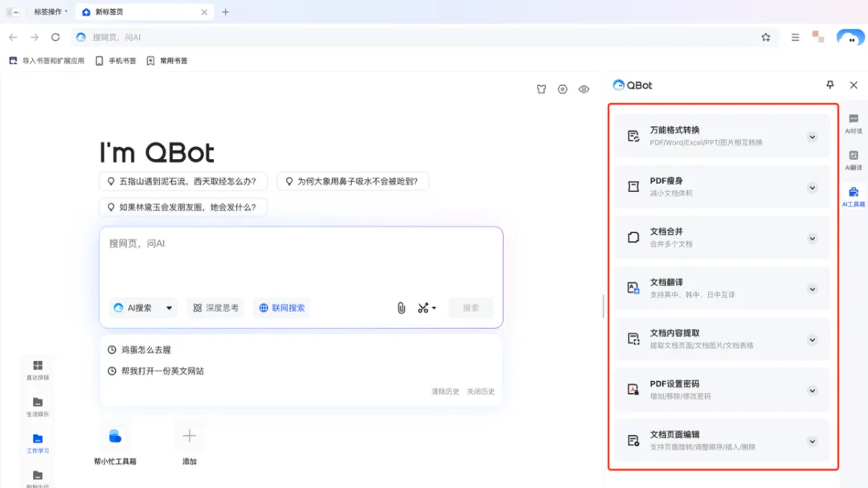Expand the 文档翻译 chevron

(x=812, y=289)
